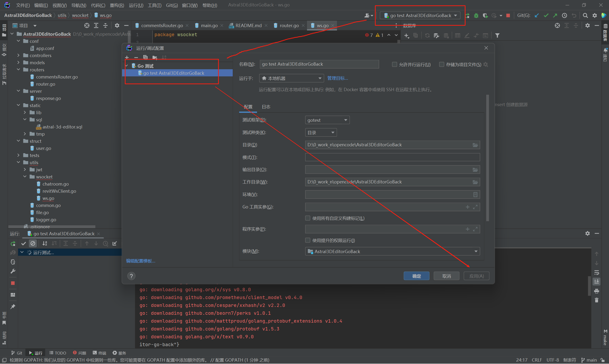This screenshot has width=609, height=364.
Task: Switch to main.go editor tab
Action: coord(209,25)
